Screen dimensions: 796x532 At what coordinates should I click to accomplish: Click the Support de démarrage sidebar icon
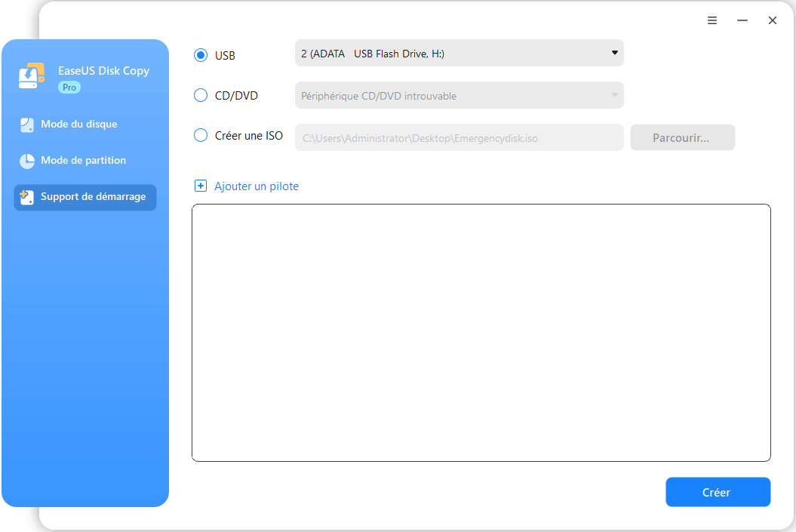(x=27, y=197)
